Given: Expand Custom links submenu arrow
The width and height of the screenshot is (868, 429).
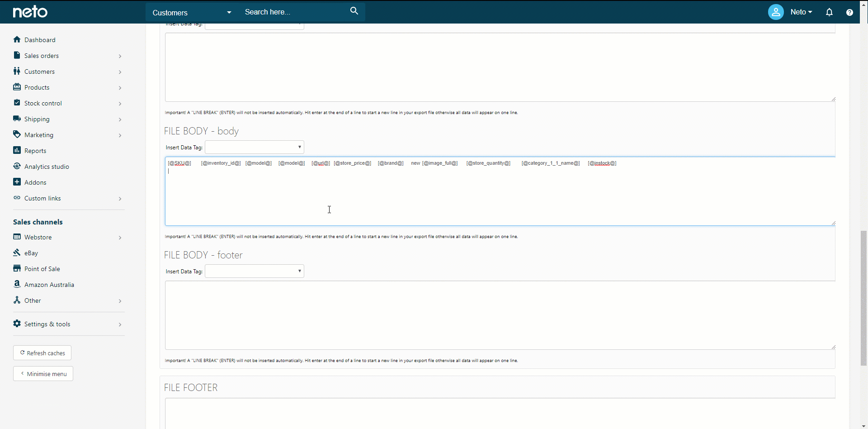Looking at the screenshot, I should [120, 199].
